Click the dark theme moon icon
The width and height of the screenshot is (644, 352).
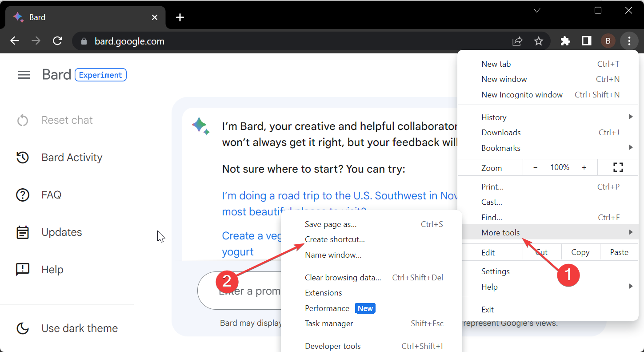pos(23,328)
